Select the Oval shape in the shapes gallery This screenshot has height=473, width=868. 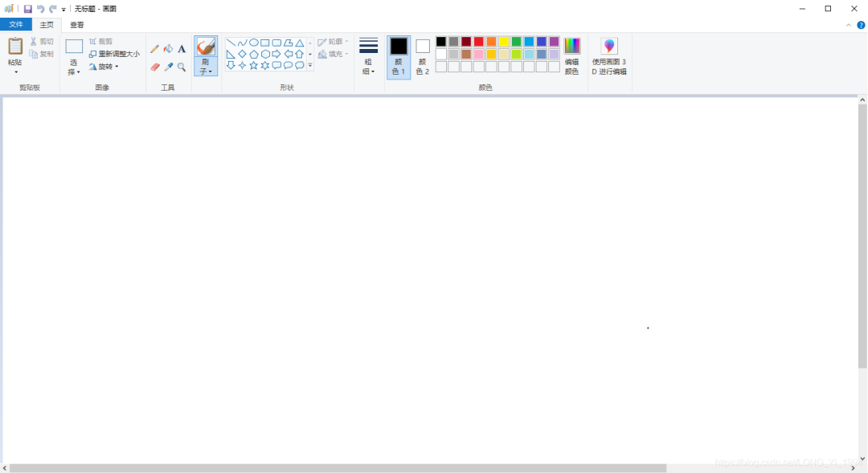tap(254, 43)
